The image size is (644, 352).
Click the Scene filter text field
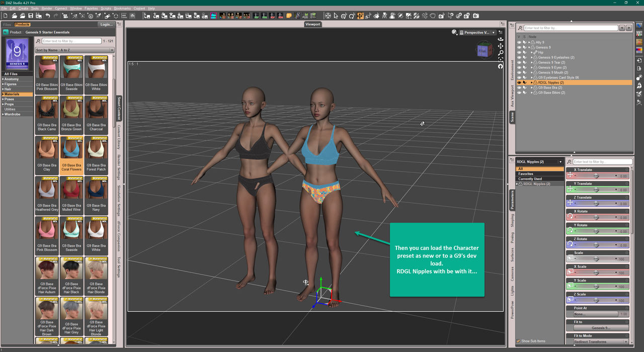[x=570, y=28]
